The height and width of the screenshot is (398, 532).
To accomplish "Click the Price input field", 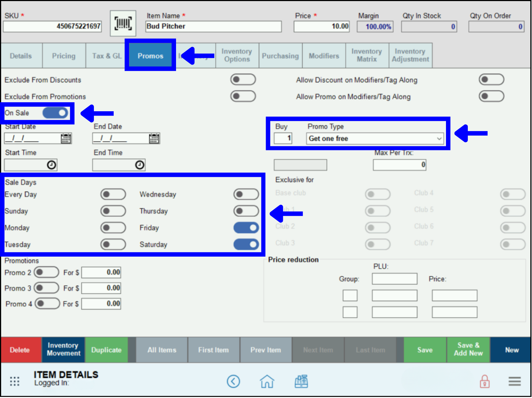I will tap(322, 27).
